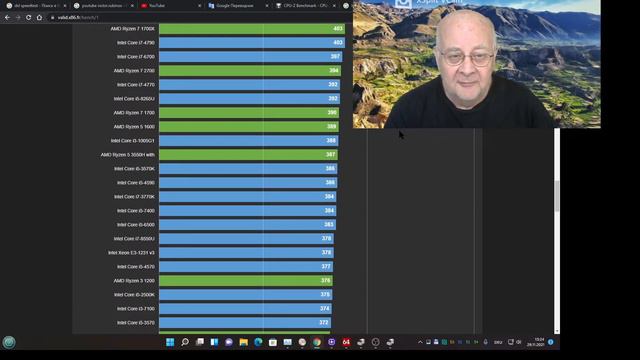Click the page's vertical scrollbar thumb
Image resolution: width=640 pixels, height=360 pixels.
(x=557, y=196)
